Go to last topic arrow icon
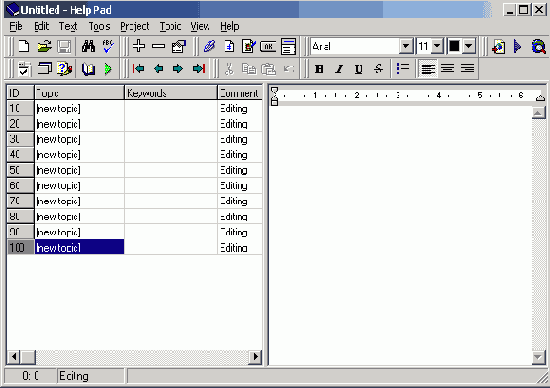This screenshot has height=388, width=550. [x=199, y=68]
